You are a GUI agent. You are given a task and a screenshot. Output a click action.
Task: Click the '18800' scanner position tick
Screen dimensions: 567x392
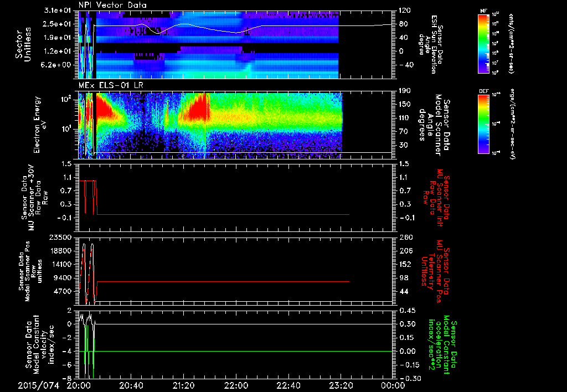click(x=60, y=251)
